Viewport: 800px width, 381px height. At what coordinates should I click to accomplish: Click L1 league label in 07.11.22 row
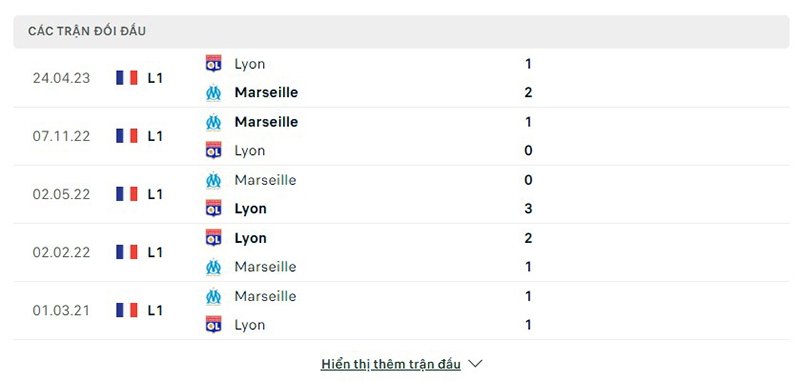pyautogui.click(x=155, y=136)
